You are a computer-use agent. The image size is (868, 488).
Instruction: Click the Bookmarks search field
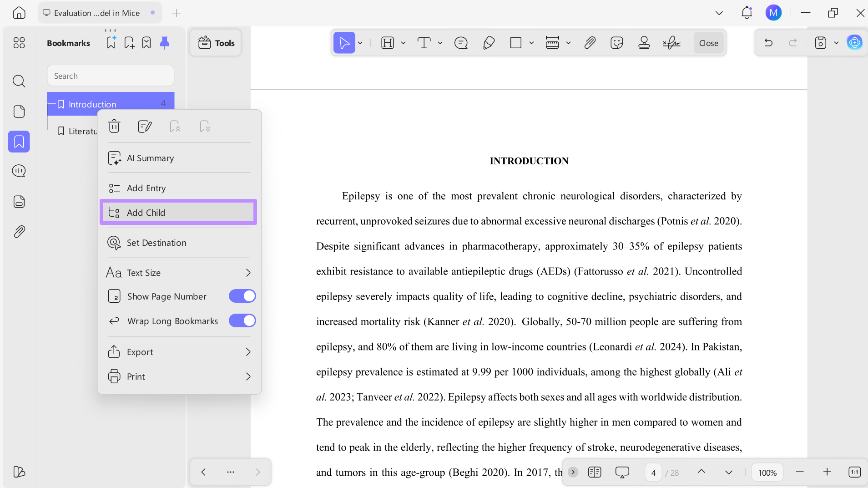click(111, 76)
